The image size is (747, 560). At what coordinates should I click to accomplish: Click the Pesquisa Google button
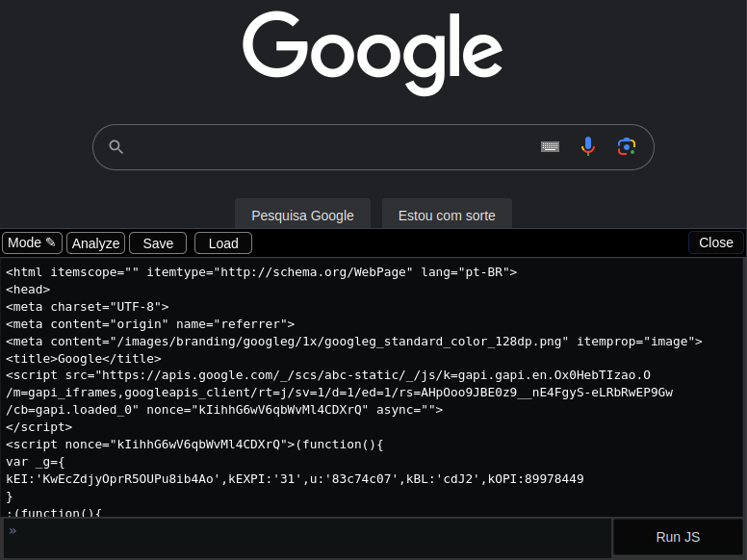302,216
